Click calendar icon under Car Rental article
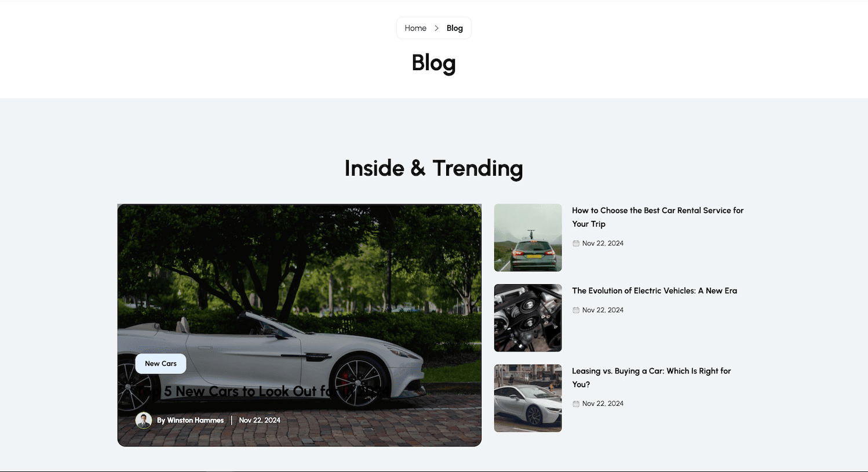 tap(576, 244)
